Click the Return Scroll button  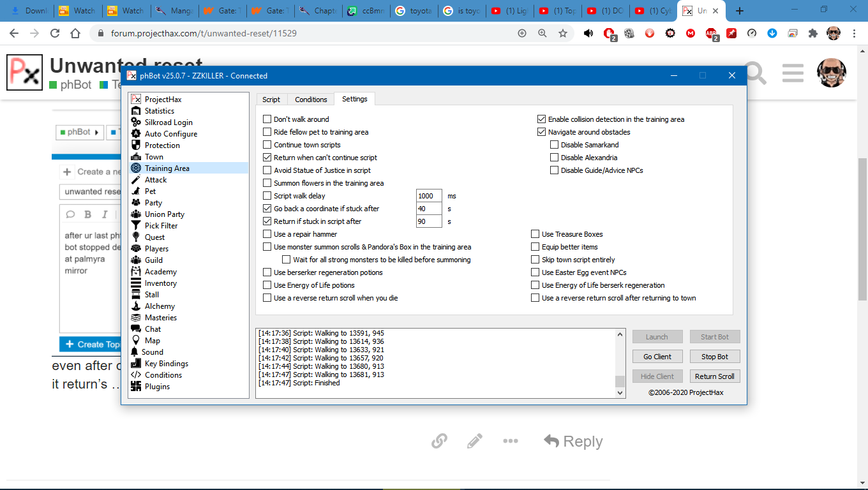coord(714,376)
